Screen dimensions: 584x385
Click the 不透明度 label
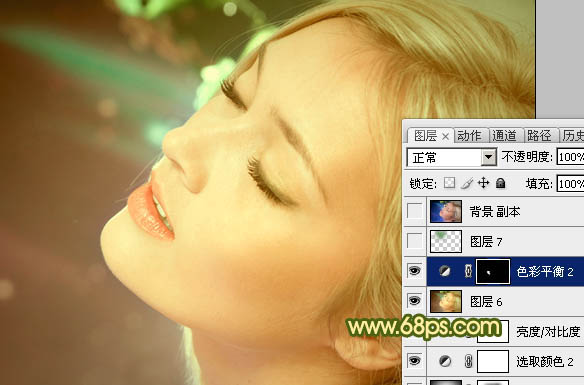[527, 157]
